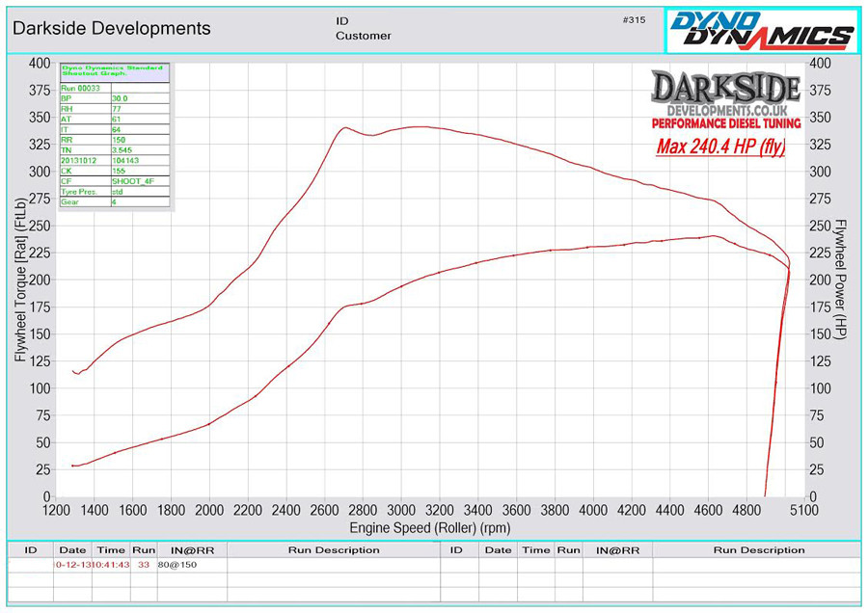868x613 pixels.
Task: Click the TN value '3.545' cell
Action: (140, 150)
